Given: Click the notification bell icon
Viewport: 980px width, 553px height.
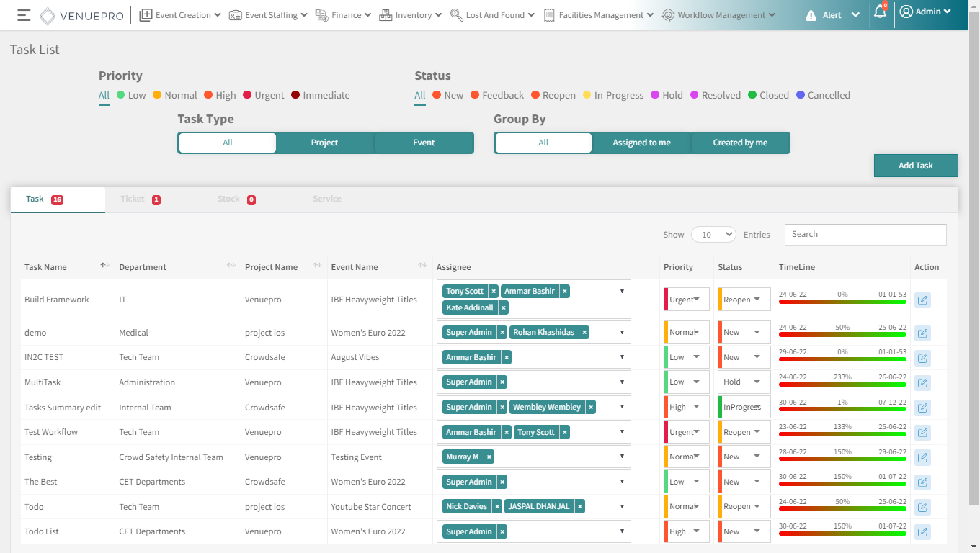Looking at the screenshot, I should [879, 12].
